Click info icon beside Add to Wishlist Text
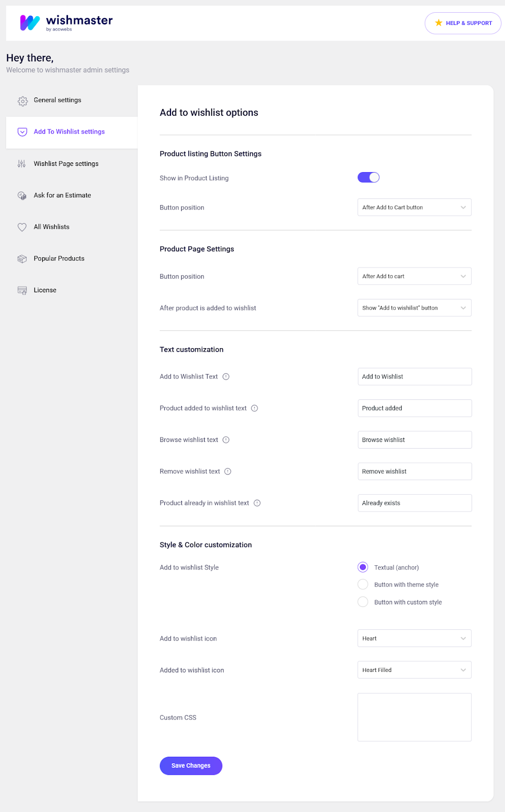The height and width of the screenshot is (812, 505). click(226, 377)
